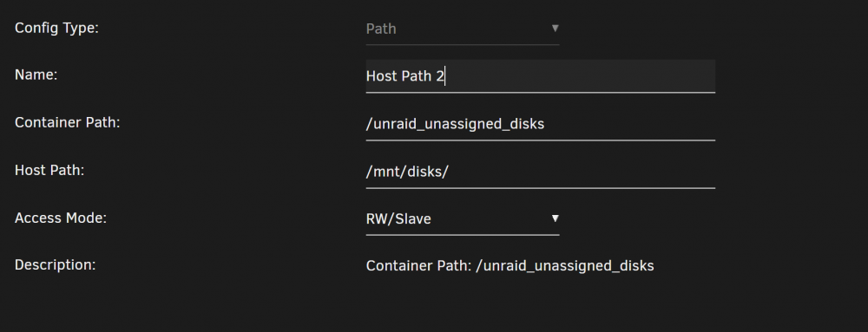The width and height of the screenshot is (868, 332).
Task: Click the Name label
Action: (36, 75)
